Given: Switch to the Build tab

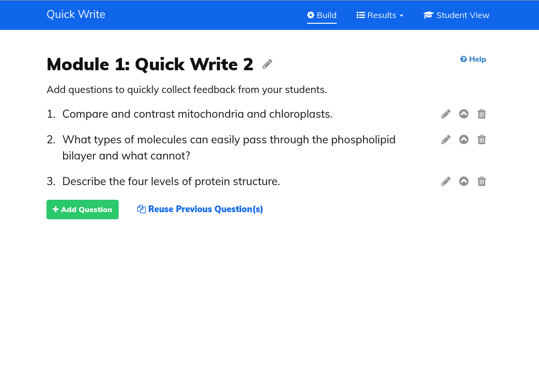Looking at the screenshot, I should [x=322, y=15].
